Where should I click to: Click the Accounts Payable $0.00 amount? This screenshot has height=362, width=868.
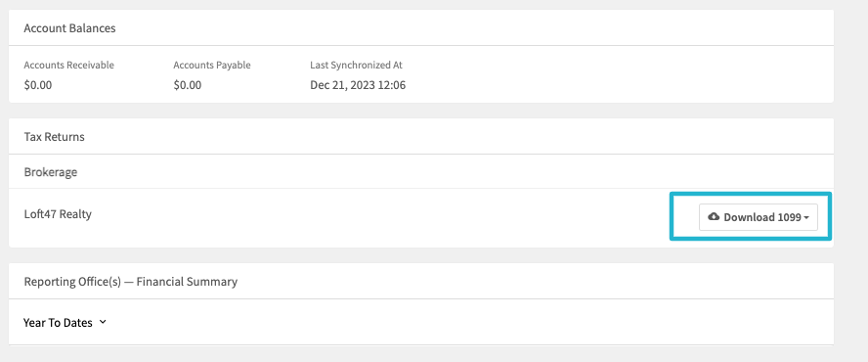[187, 85]
